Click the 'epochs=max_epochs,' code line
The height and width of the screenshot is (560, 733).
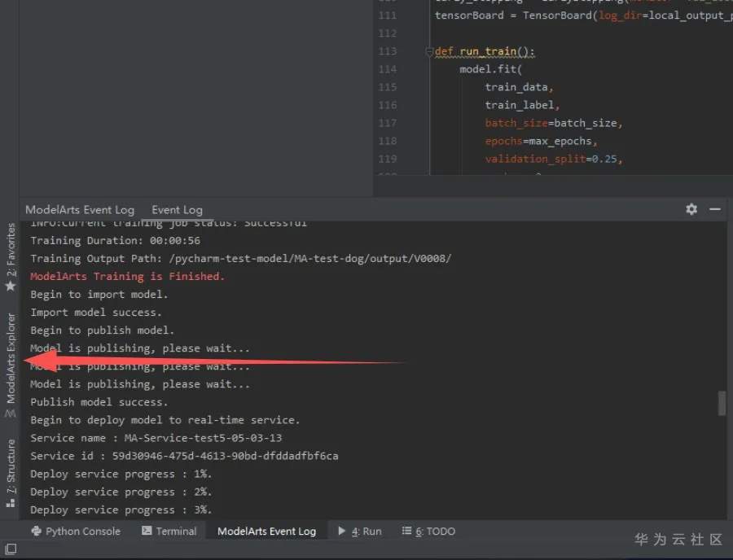(542, 141)
